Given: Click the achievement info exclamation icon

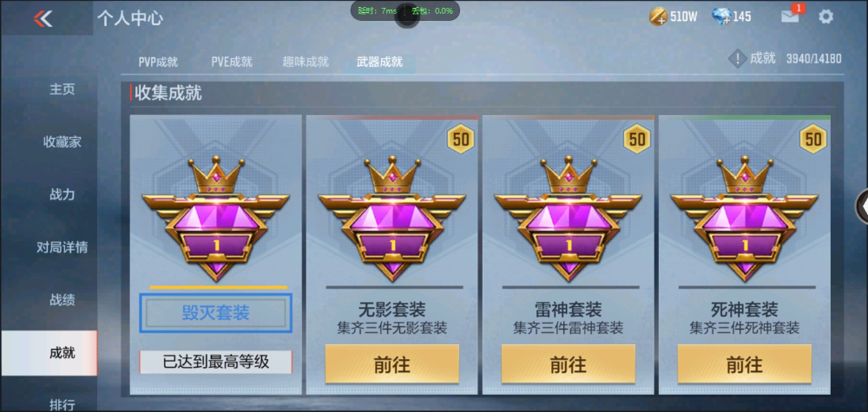Looking at the screenshot, I should pos(737,59).
